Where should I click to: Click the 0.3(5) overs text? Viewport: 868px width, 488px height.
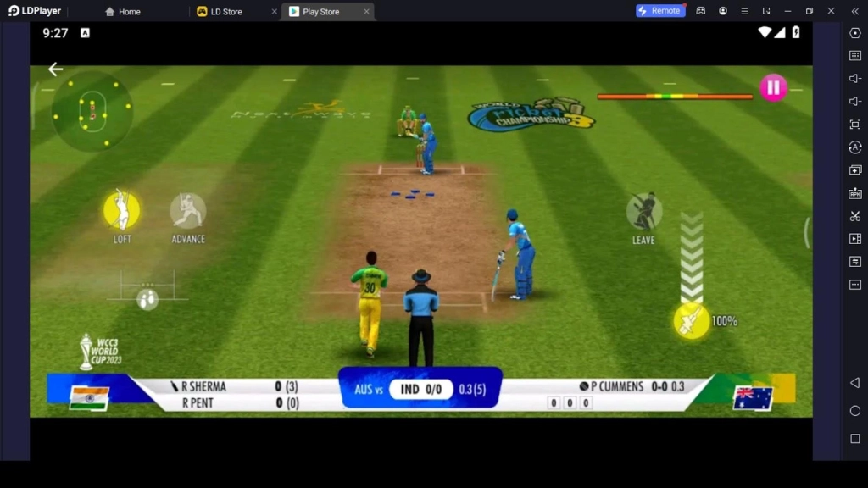pos(472,390)
